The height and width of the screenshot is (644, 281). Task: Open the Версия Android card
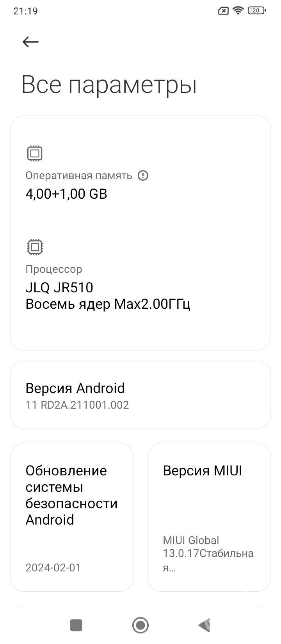[x=140, y=395]
